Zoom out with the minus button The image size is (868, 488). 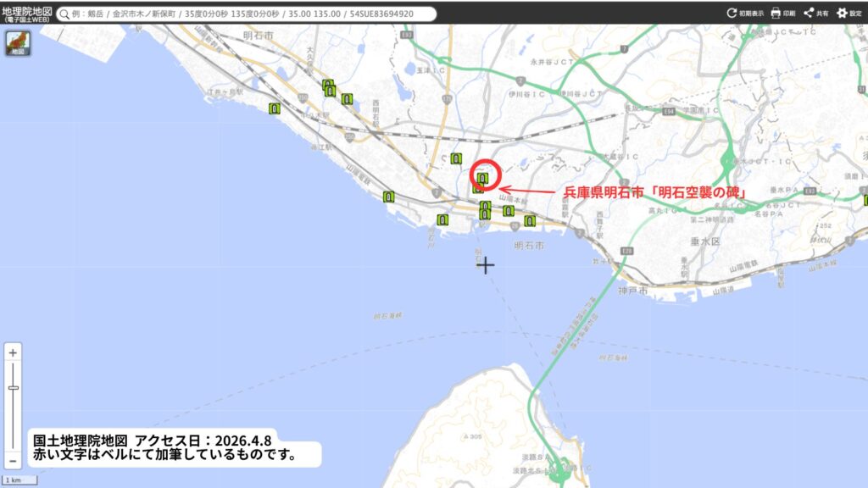(13, 462)
